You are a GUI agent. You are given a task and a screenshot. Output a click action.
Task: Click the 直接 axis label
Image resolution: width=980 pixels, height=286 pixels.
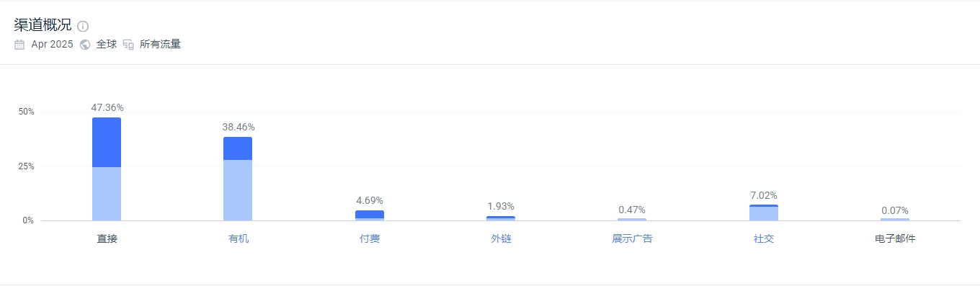(x=107, y=238)
